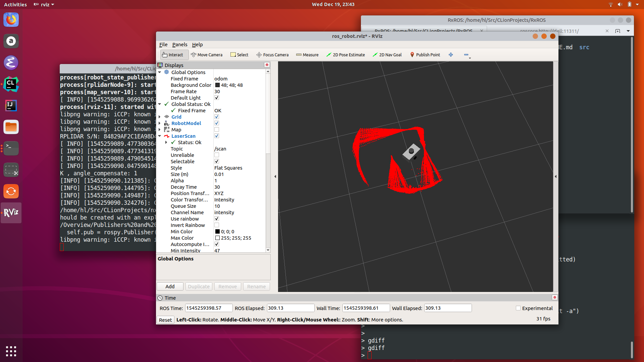Select the Interact tool in RViz

[172, 54]
